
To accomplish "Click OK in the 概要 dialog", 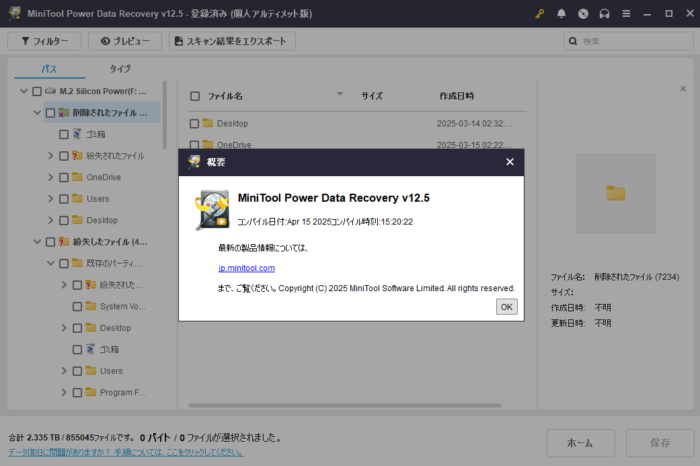I will pyautogui.click(x=507, y=307).
